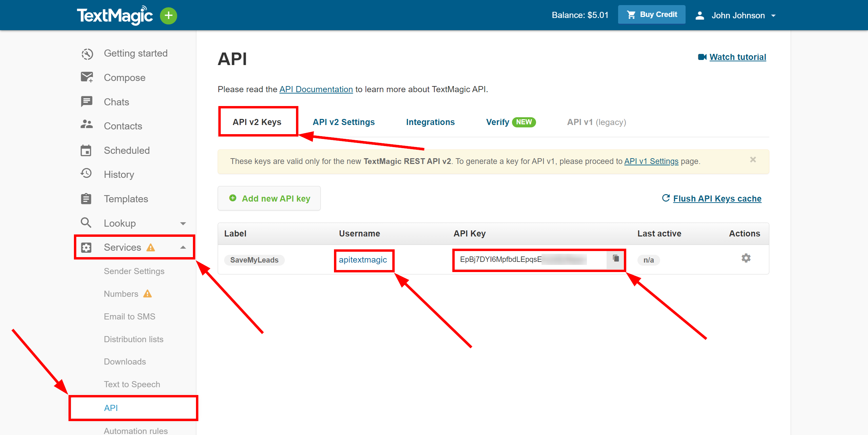Click the Lookup magnifier icon
The width and height of the screenshot is (868, 435).
(x=86, y=223)
